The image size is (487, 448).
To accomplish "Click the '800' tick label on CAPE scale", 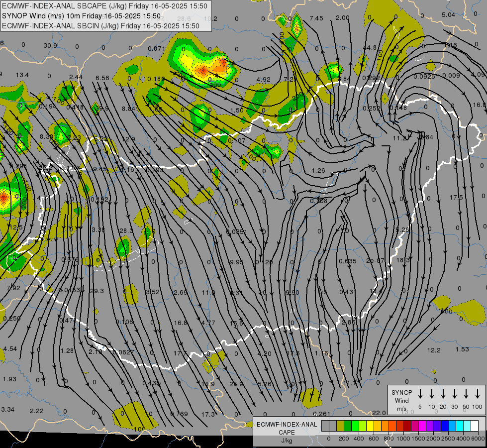I will click(x=389, y=439).
